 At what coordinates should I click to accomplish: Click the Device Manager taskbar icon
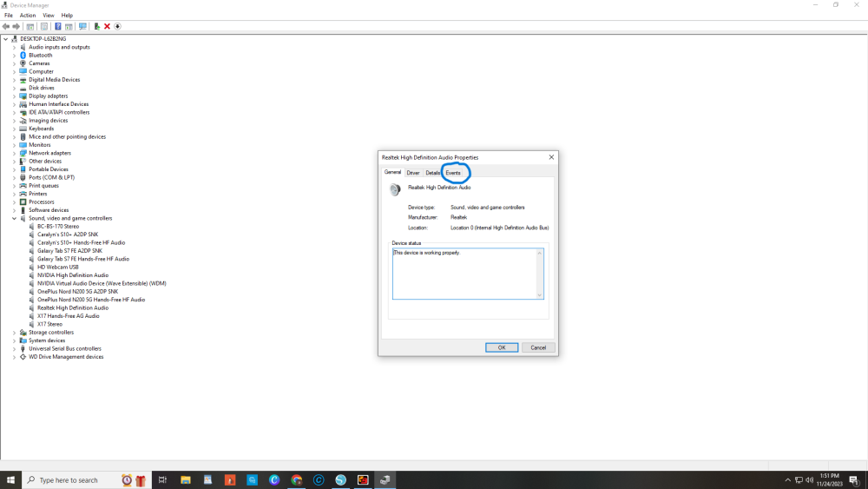pyautogui.click(x=385, y=480)
